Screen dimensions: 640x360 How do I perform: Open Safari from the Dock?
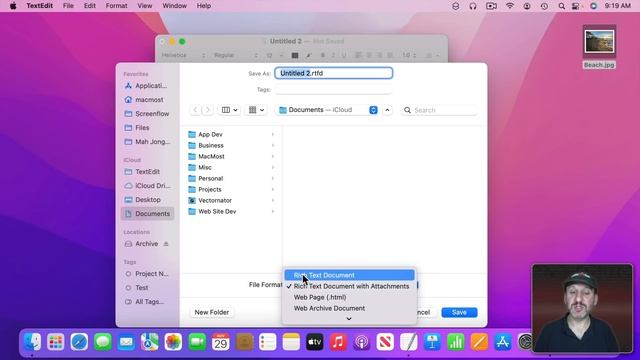pyautogui.click(x=79, y=342)
